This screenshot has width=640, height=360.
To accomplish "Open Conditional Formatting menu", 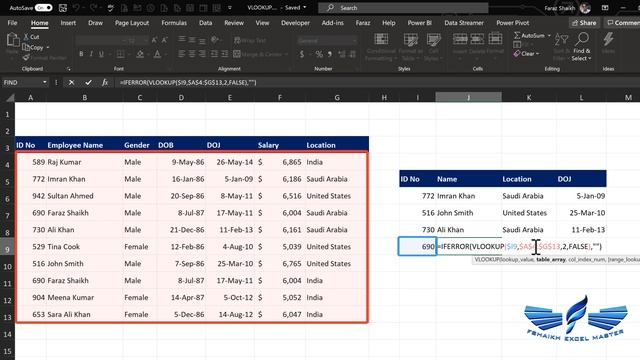I will point(381,47).
